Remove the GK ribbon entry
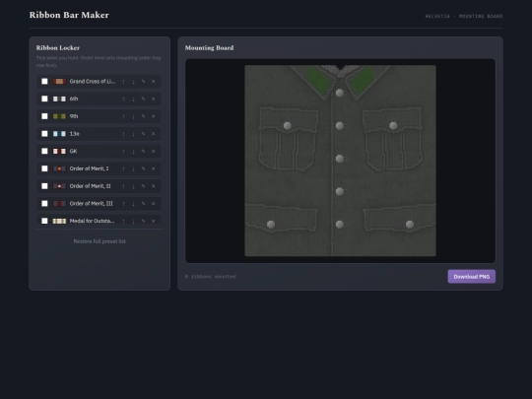Screen dimensions: 532x399 (154, 151)
